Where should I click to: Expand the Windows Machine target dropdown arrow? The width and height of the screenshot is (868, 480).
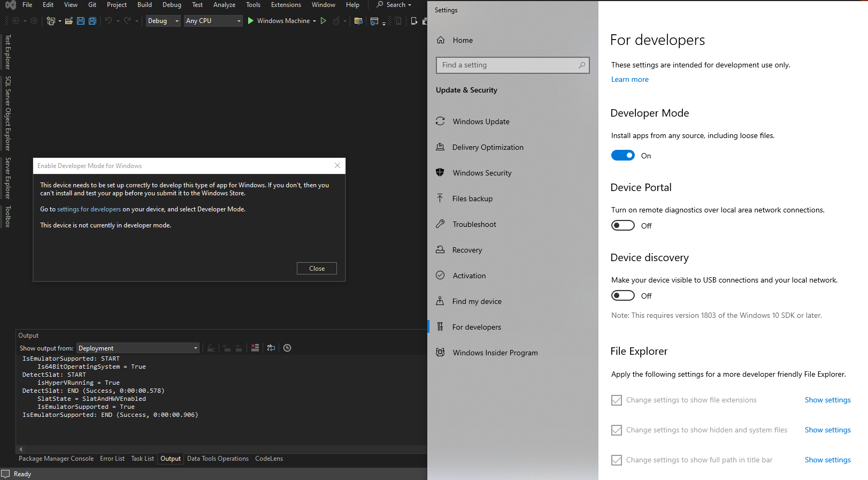[314, 21]
